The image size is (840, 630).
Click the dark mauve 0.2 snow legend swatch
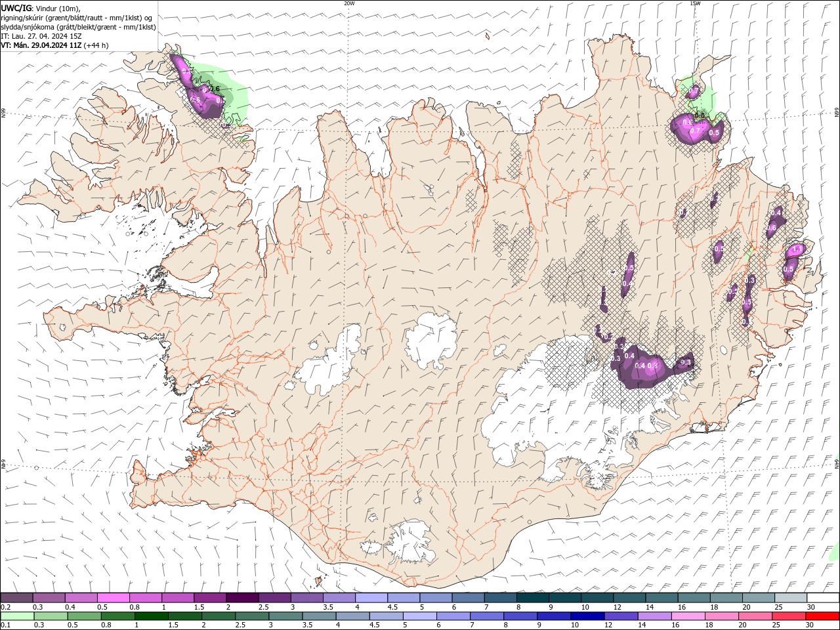click(x=16, y=598)
